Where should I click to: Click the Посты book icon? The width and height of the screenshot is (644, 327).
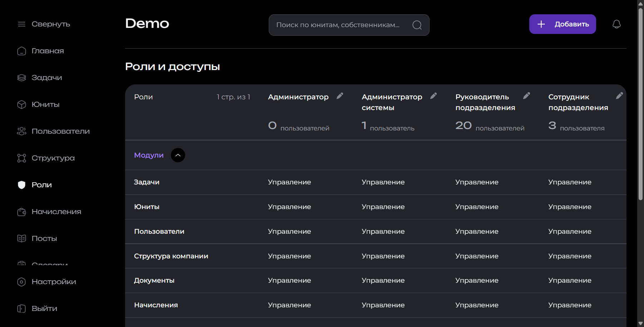coord(21,238)
